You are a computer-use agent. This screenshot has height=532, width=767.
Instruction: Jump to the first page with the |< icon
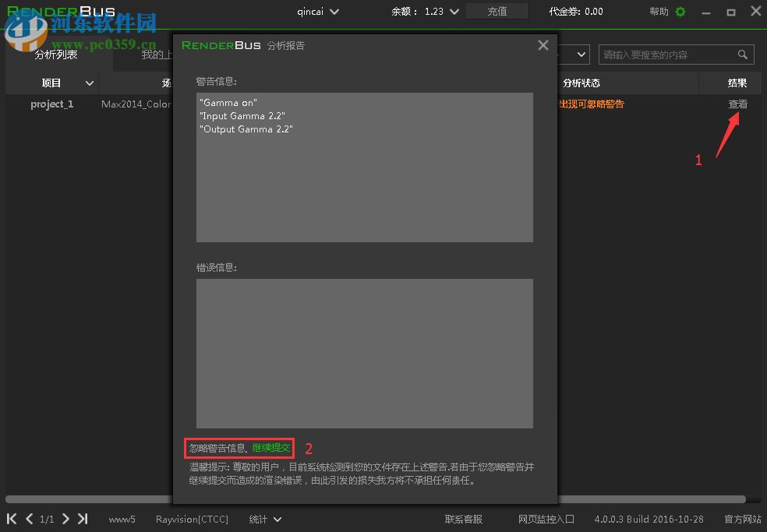tap(11, 519)
